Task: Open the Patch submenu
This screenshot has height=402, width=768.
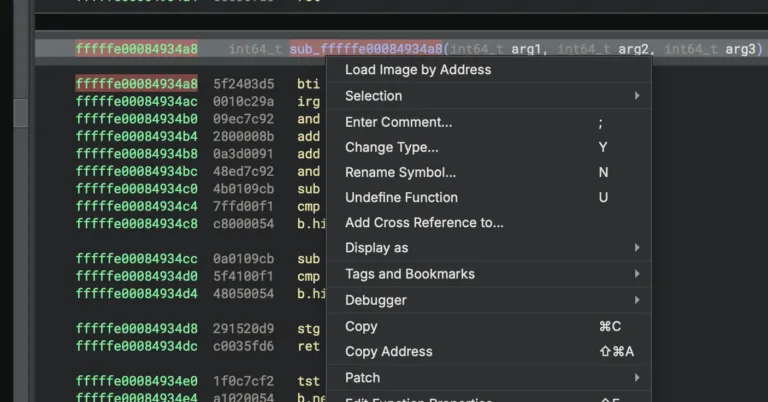Action: pos(362,378)
